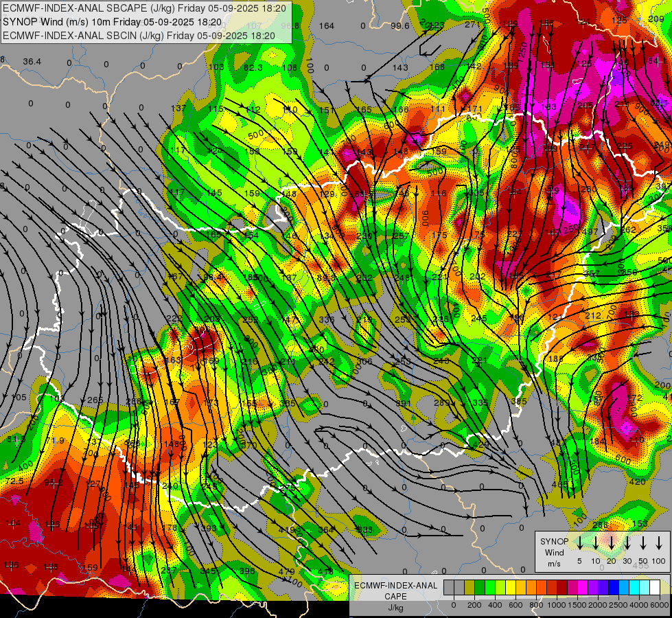
Task: Pick the bright green CAPE legend swatch
Action: (x=490, y=587)
